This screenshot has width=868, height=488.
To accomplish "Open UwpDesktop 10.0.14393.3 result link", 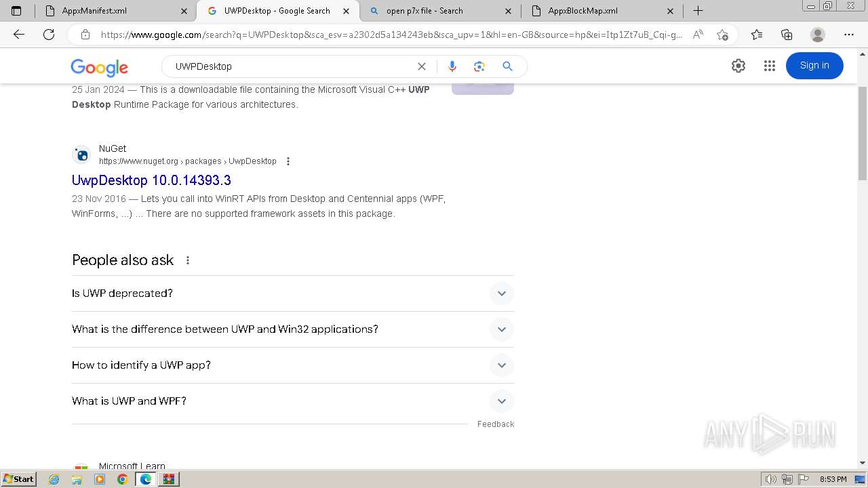I will click(x=151, y=180).
